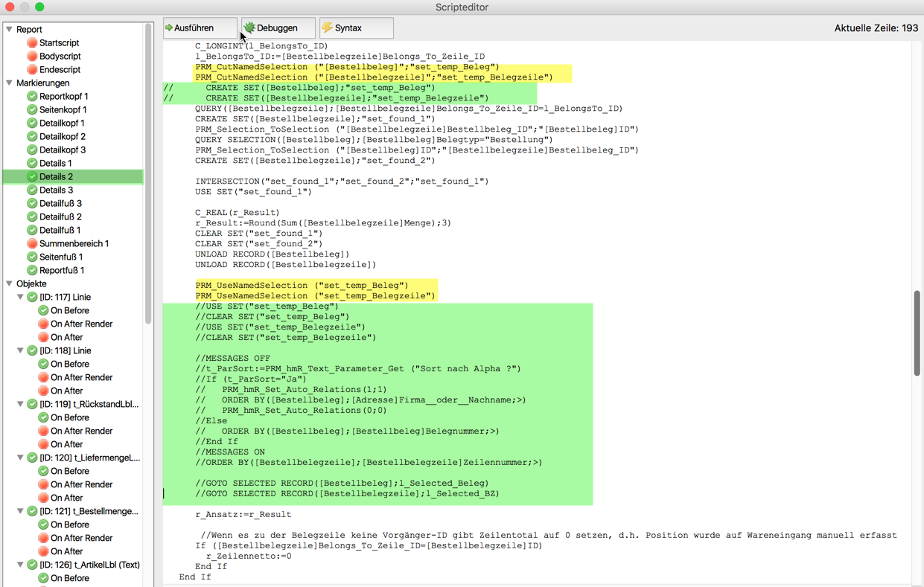Click the green arrow Ausführen icon
The width and height of the screenshot is (924, 587).
[169, 28]
